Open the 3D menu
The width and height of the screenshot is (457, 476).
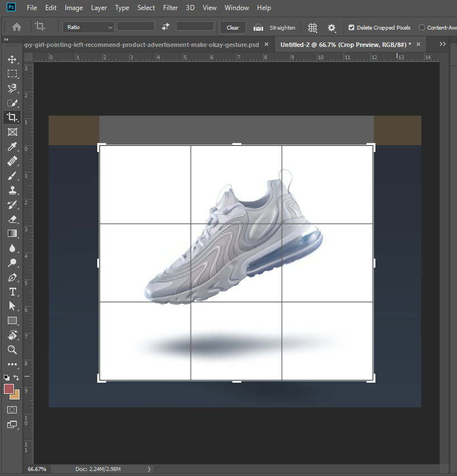click(191, 8)
